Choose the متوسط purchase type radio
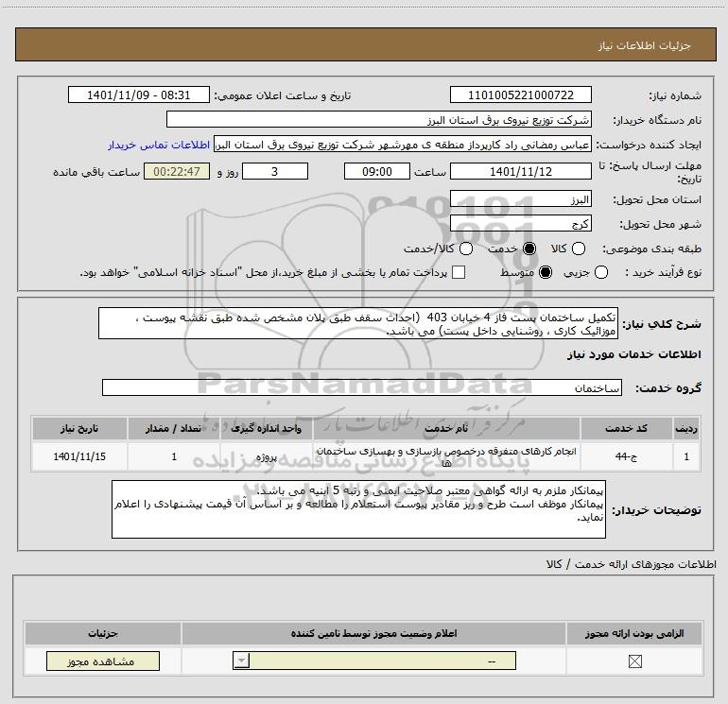 coord(546,272)
